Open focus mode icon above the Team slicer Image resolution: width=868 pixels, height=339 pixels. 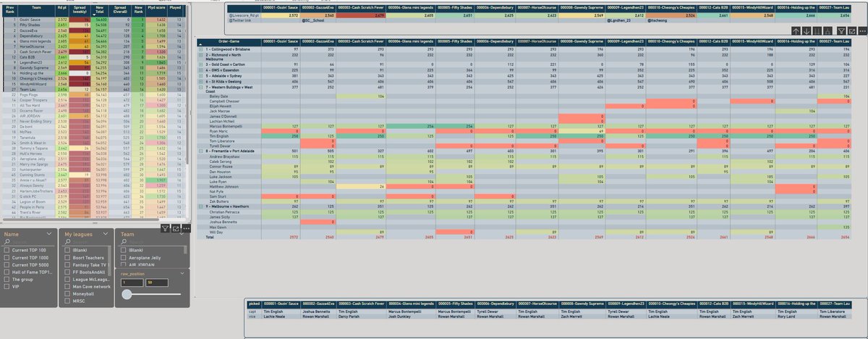click(x=176, y=229)
